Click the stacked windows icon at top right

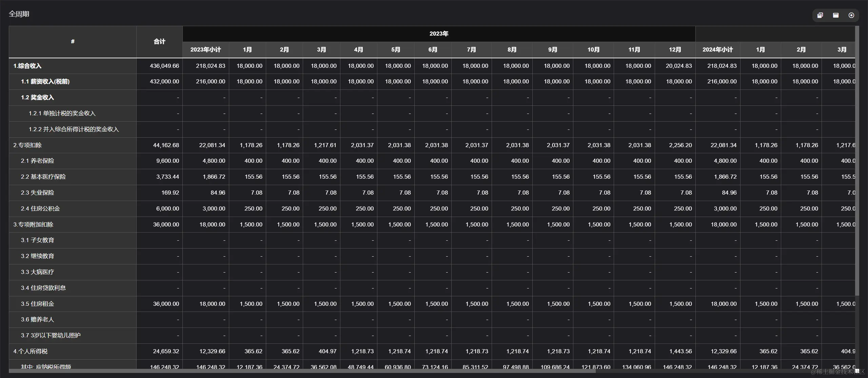[x=820, y=15]
